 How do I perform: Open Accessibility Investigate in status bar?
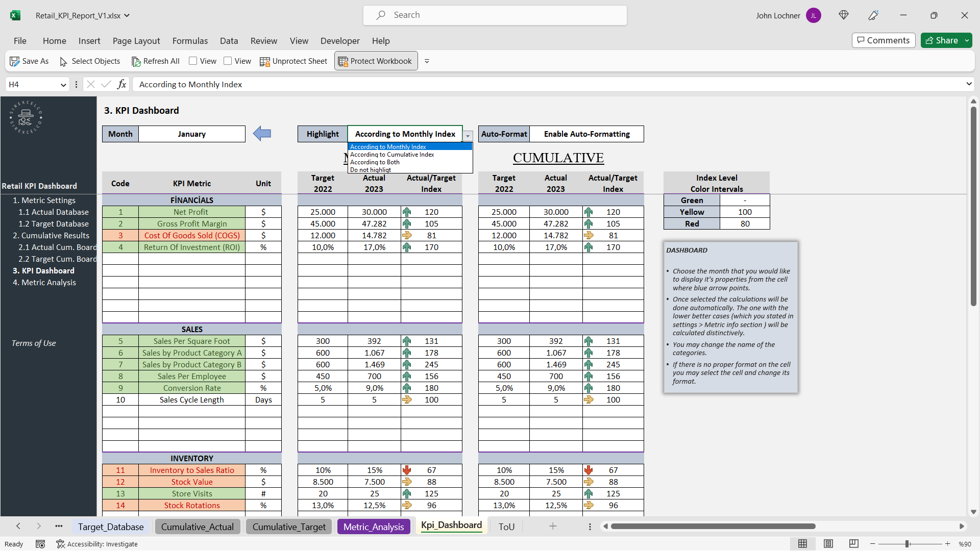[x=97, y=544]
